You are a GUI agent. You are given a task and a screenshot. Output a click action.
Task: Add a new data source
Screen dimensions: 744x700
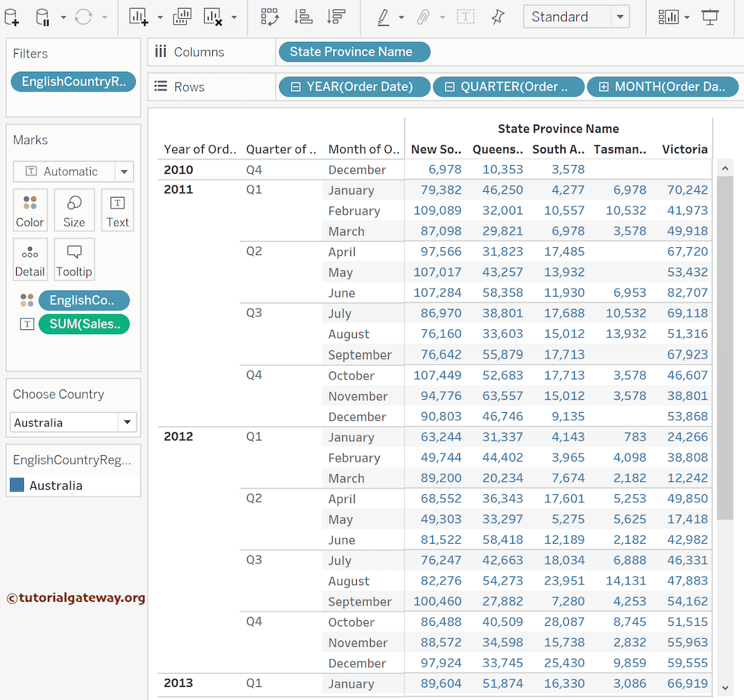[x=12, y=16]
